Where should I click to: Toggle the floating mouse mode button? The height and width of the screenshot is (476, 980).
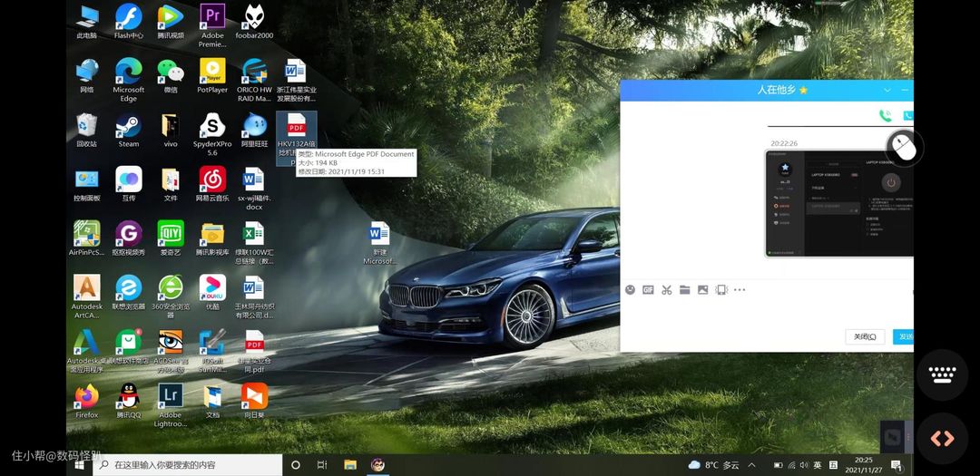[x=904, y=147]
